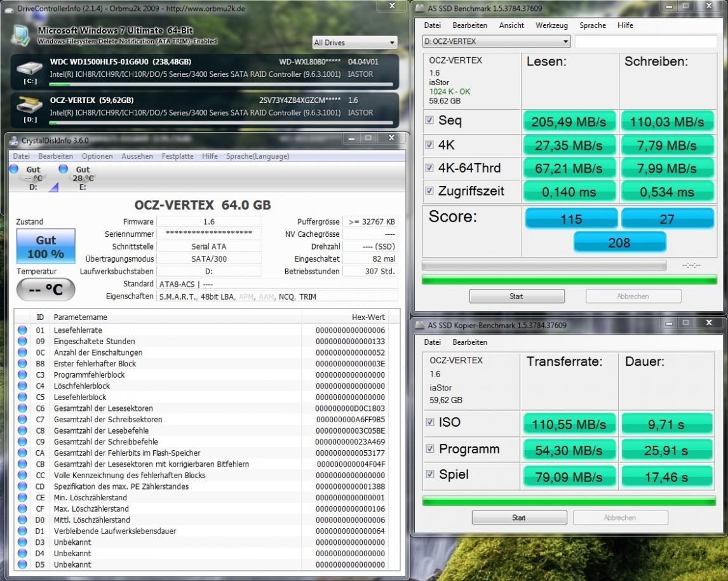This screenshot has height=581, width=728.
Task: Open Sprache menu in AS SSD Benchmark
Action: (593, 25)
